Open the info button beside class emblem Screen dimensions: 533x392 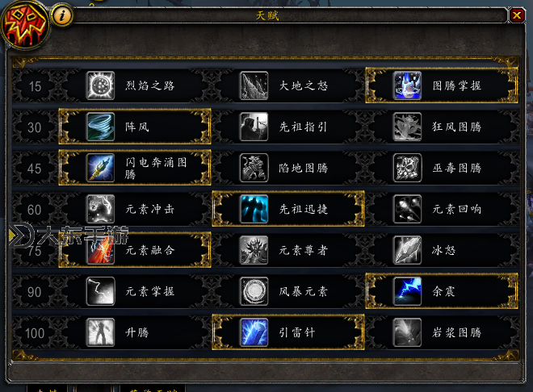[x=62, y=15]
